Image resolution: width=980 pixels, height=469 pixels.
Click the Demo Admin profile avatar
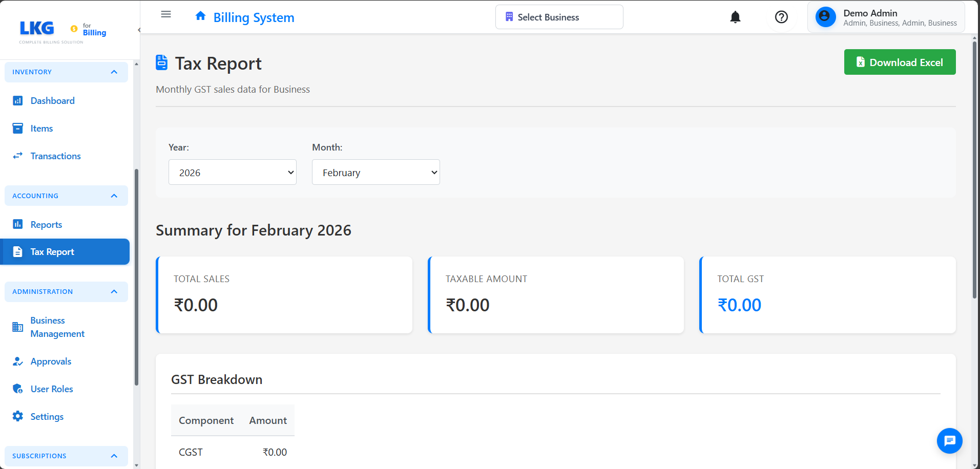825,17
